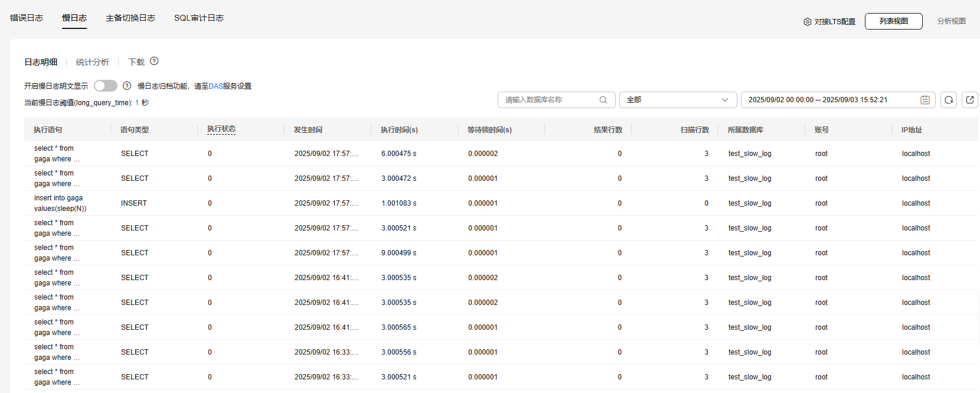Click the database name search field

(x=549, y=100)
